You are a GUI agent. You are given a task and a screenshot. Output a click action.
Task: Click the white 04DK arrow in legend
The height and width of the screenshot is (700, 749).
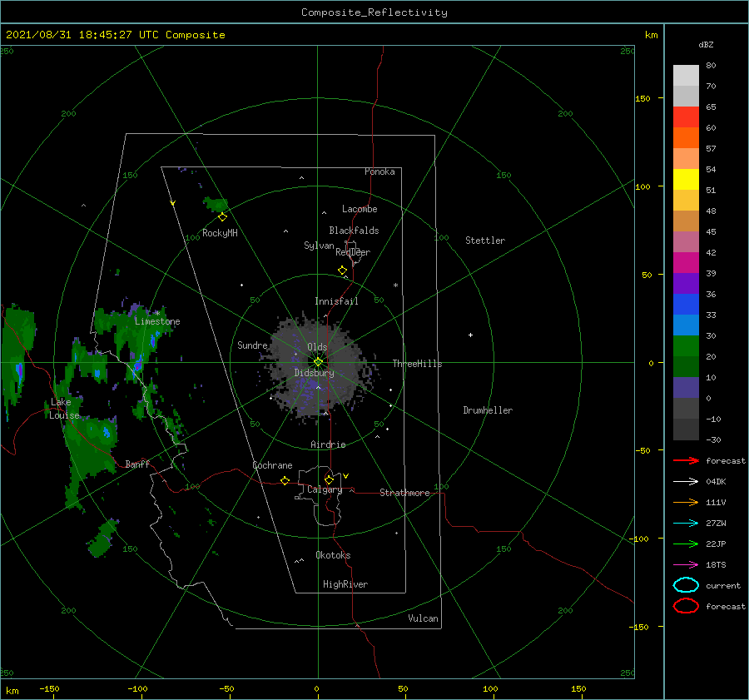point(686,481)
